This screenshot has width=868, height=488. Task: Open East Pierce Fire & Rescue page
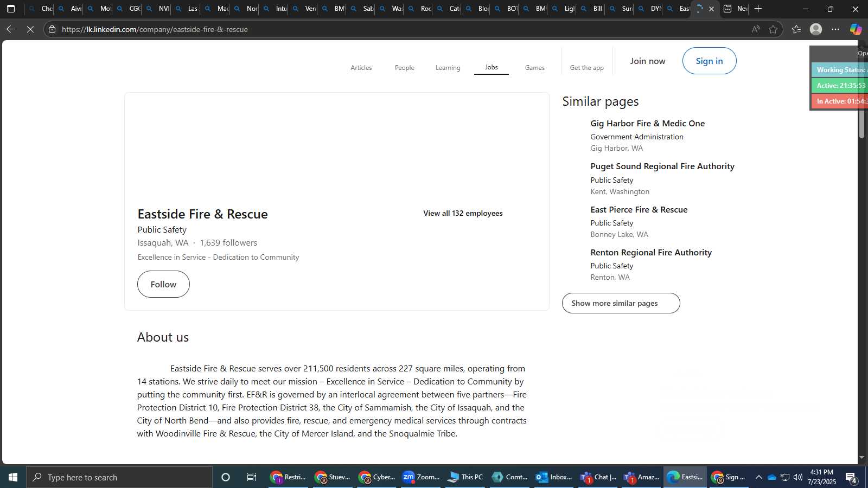(639, 210)
